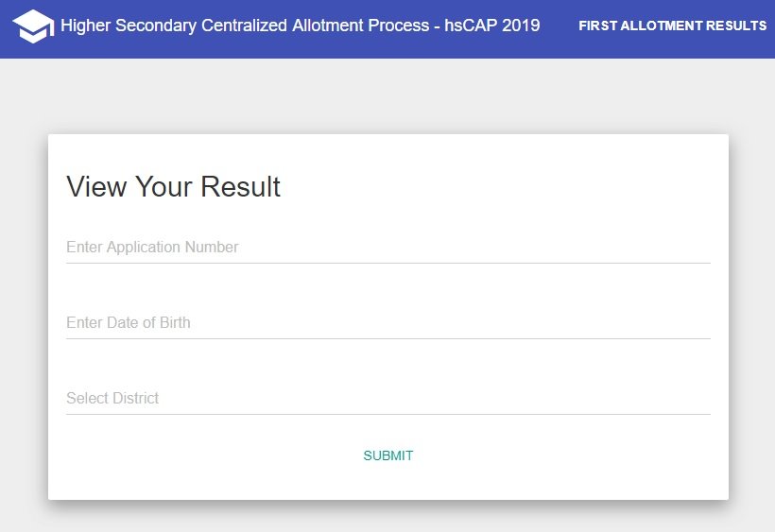Submit the result lookup form
The height and width of the screenshot is (532, 775).
pyautogui.click(x=388, y=455)
